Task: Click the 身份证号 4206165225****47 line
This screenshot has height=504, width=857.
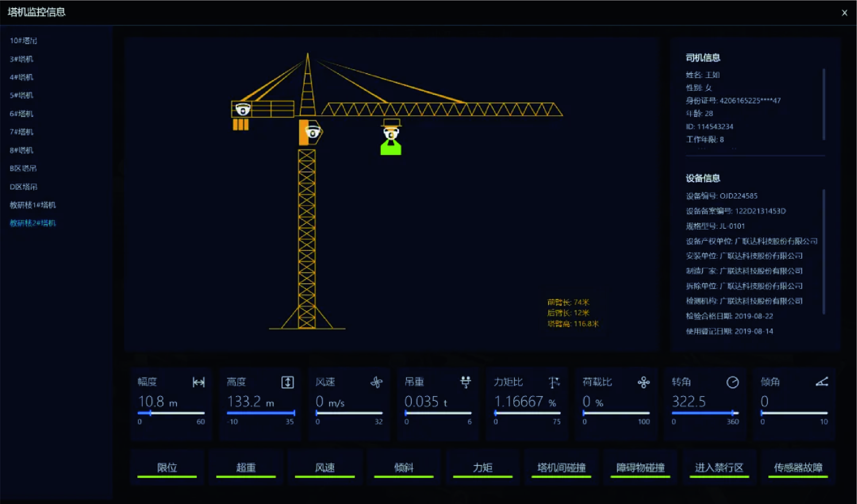Action: (x=733, y=101)
